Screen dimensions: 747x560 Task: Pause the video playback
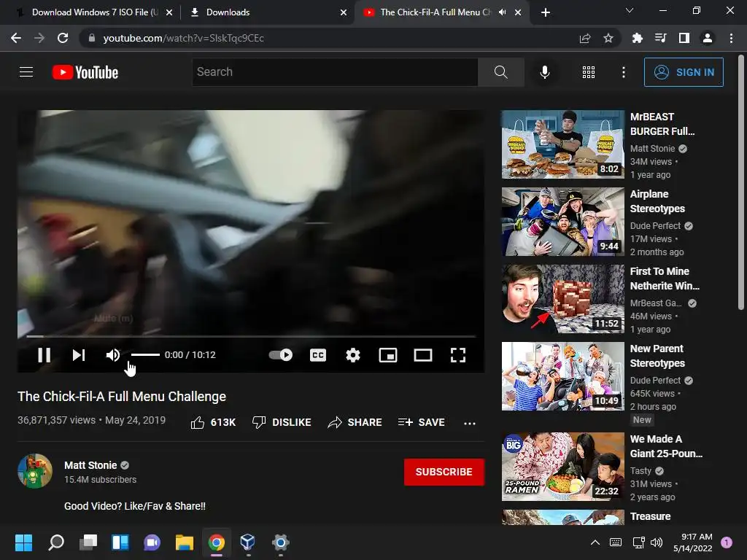44,355
